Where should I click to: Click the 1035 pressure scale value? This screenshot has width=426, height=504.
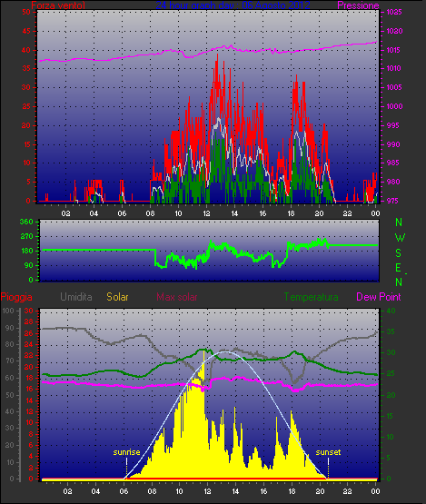(x=394, y=12)
